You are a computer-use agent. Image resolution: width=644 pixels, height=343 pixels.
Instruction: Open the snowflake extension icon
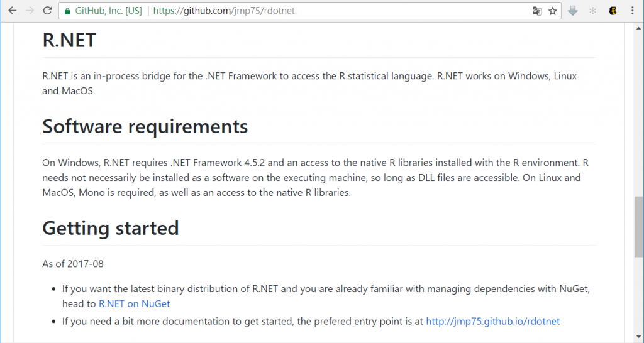pyautogui.click(x=592, y=11)
